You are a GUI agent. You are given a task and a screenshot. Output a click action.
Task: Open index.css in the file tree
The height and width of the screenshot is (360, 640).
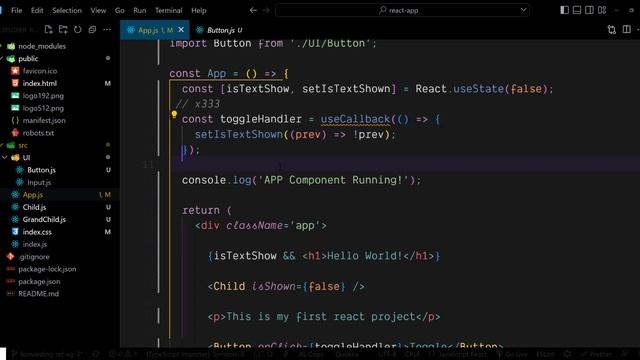click(37, 232)
